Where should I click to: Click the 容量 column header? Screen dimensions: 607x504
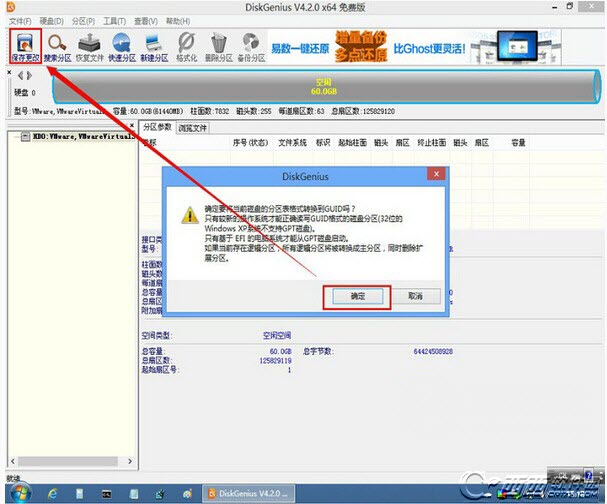pos(518,143)
